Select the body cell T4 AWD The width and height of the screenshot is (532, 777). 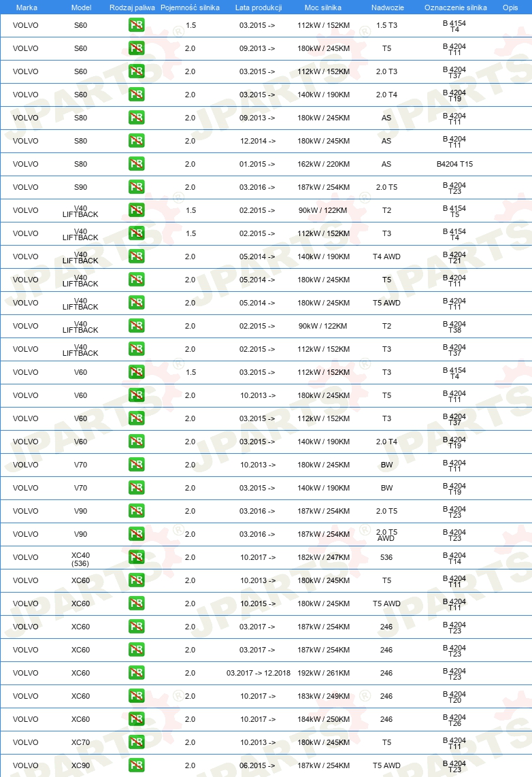tap(387, 257)
